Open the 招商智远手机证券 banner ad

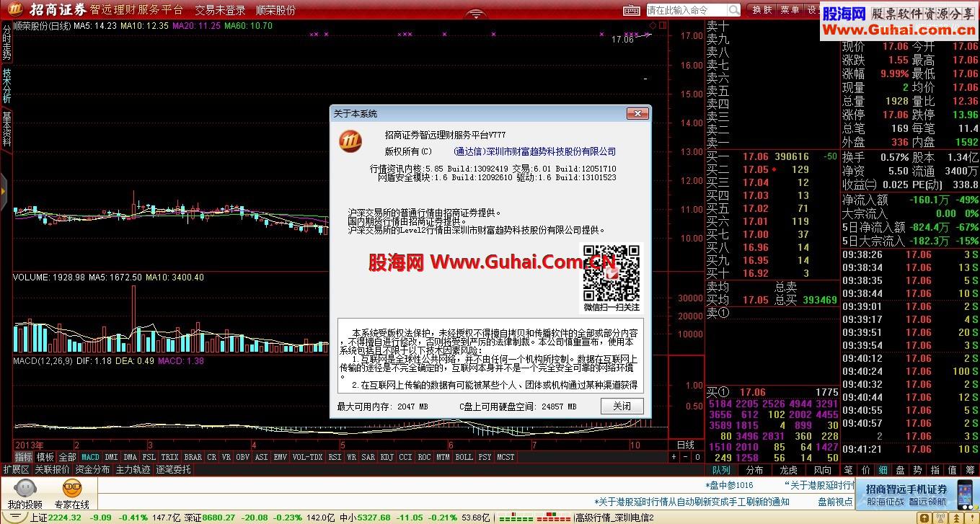(x=917, y=494)
